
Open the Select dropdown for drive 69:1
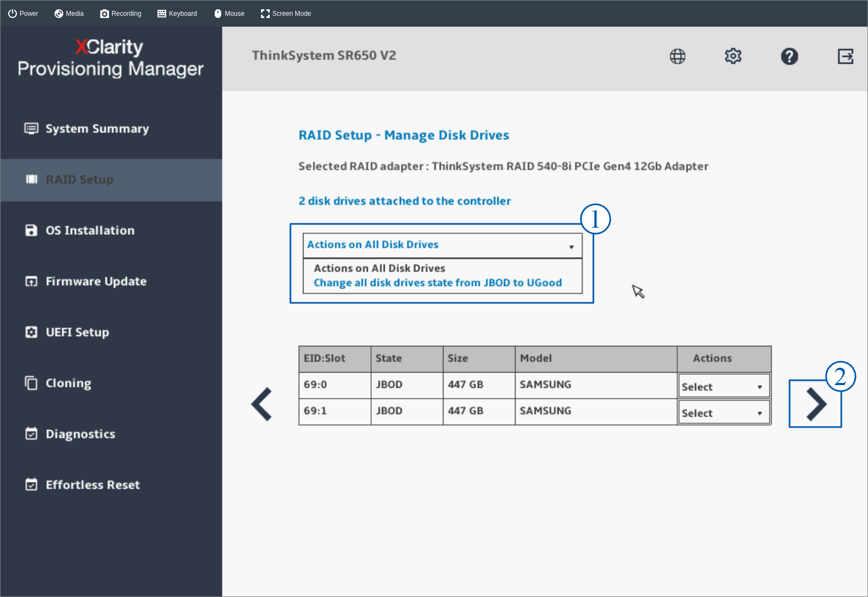724,412
